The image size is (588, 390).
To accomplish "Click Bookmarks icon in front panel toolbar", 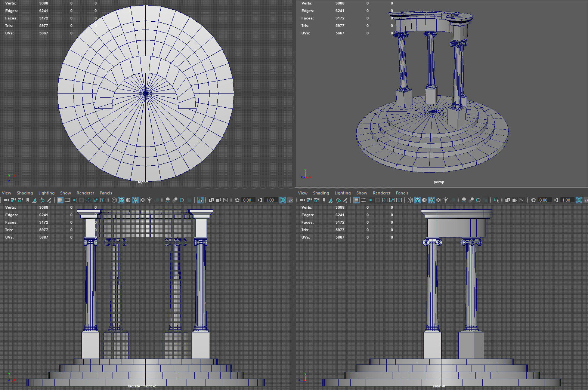I will [28, 200].
